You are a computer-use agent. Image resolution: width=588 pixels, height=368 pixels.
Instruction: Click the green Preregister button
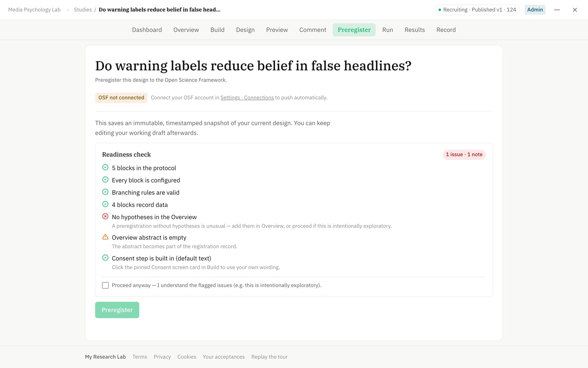[117, 310]
